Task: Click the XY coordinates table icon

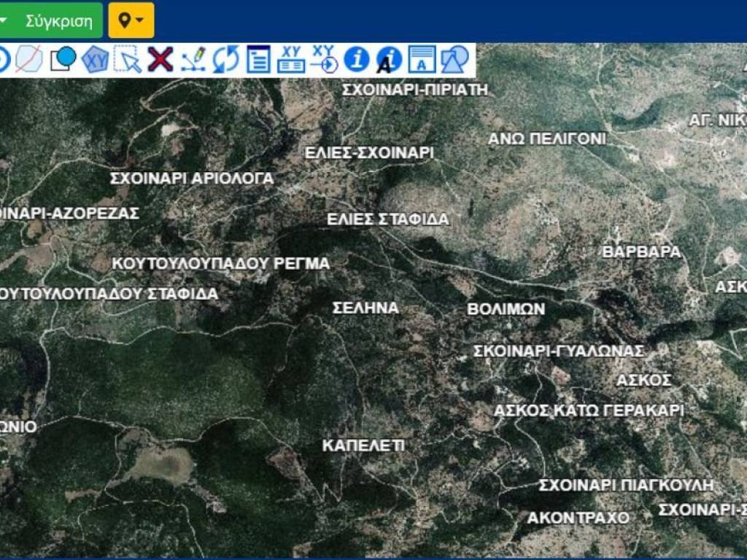Action: click(x=291, y=59)
